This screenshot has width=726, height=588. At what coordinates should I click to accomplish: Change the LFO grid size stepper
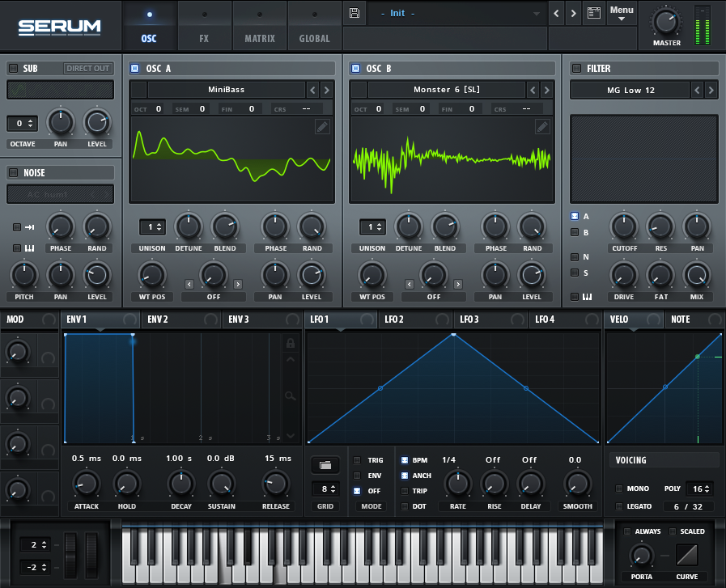(325, 489)
